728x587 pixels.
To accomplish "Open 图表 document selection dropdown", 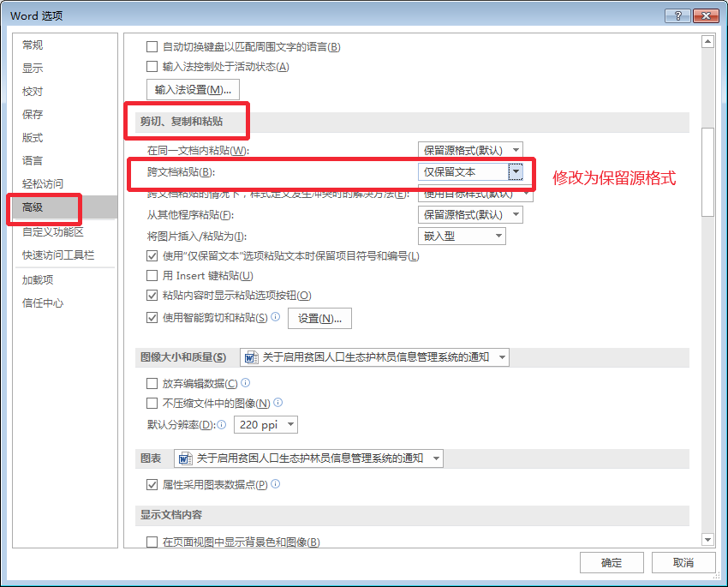I will (308, 458).
